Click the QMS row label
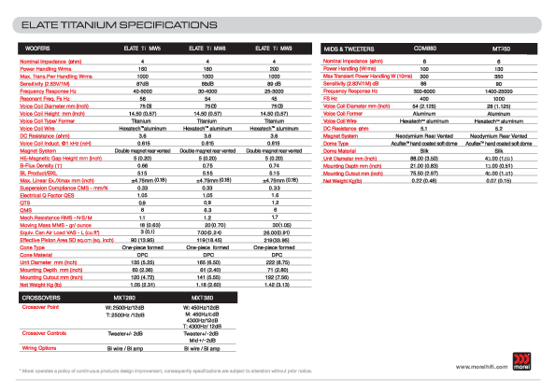This screenshot has height=392, width=556. [x=26, y=210]
